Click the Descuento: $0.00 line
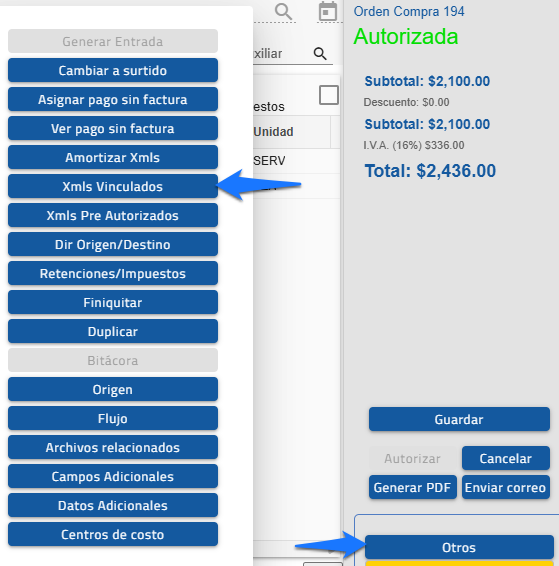559x566 pixels. click(x=406, y=102)
